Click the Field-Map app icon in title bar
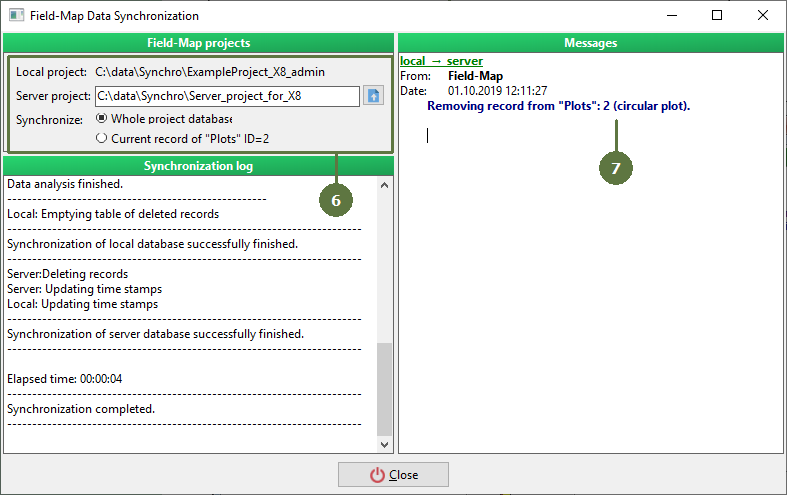The width and height of the screenshot is (787, 495). [15, 16]
